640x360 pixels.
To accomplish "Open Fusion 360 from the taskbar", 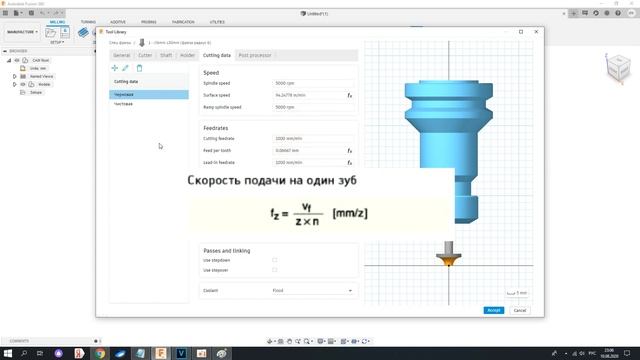I will (161, 353).
